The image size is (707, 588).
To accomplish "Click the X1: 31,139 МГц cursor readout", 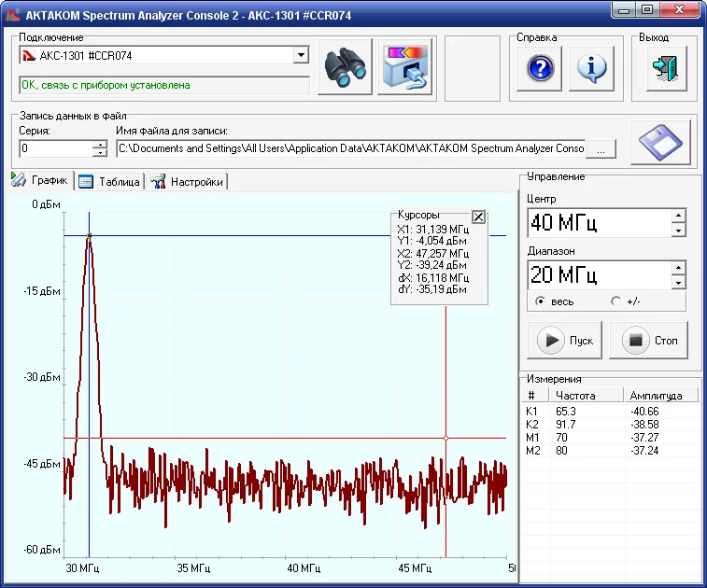I will pos(432,230).
